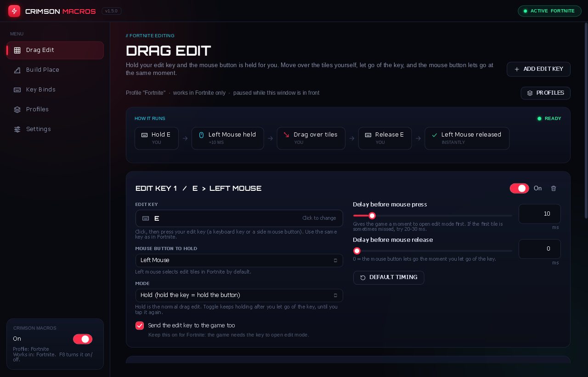Open the Settings menu item
The image size is (588, 377).
pyautogui.click(x=55, y=129)
